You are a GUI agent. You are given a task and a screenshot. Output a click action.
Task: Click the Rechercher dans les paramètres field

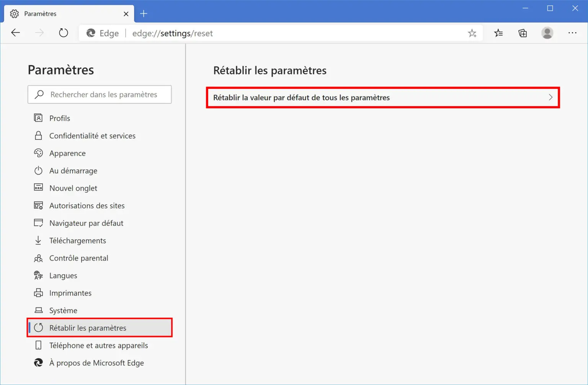(103, 95)
